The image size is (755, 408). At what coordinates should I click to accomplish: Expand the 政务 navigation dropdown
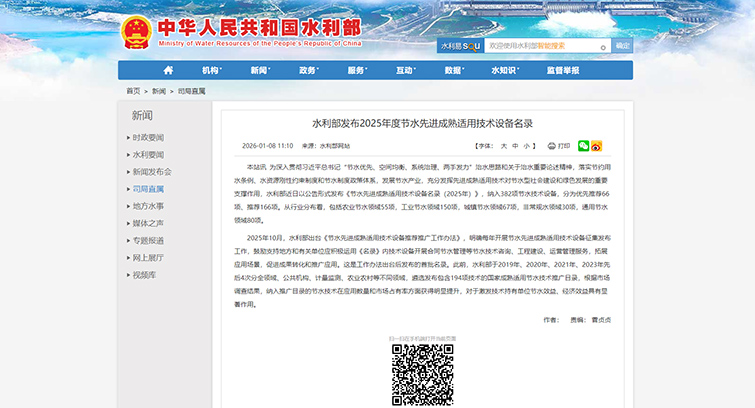tap(309, 70)
